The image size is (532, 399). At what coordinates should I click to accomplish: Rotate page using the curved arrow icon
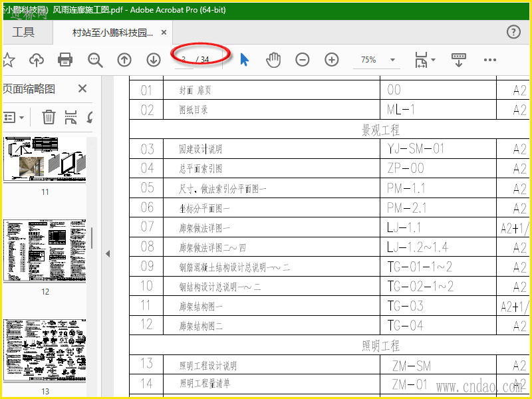(90, 118)
